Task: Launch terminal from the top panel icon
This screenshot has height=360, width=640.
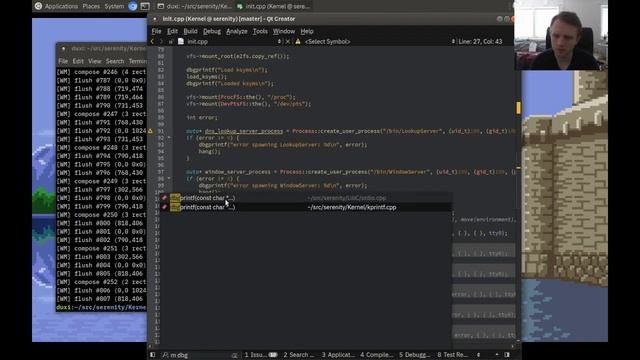Action: [145, 6]
